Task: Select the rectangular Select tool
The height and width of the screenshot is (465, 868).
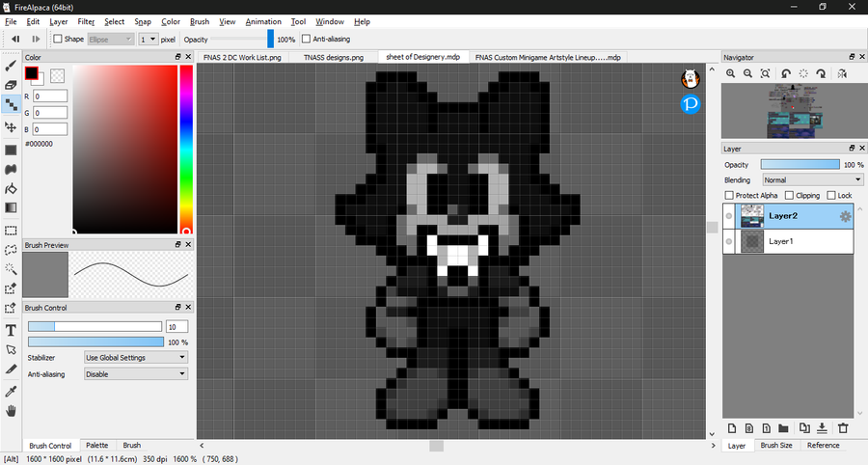Action: [x=11, y=231]
